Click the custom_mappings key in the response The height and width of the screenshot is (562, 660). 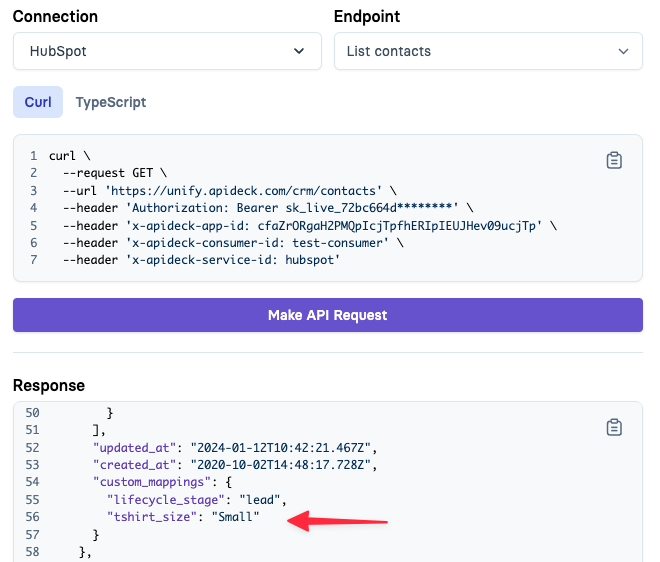[x=152, y=482]
